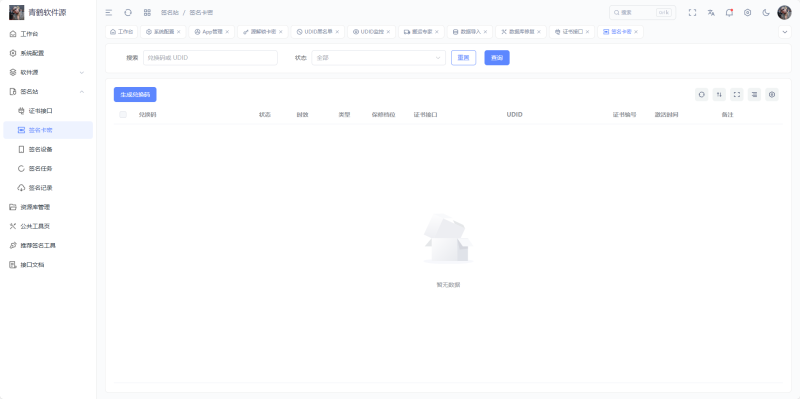The height and width of the screenshot is (399, 800).
Task: Open 签名记录 in the sidebar
Action: click(x=48, y=188)
